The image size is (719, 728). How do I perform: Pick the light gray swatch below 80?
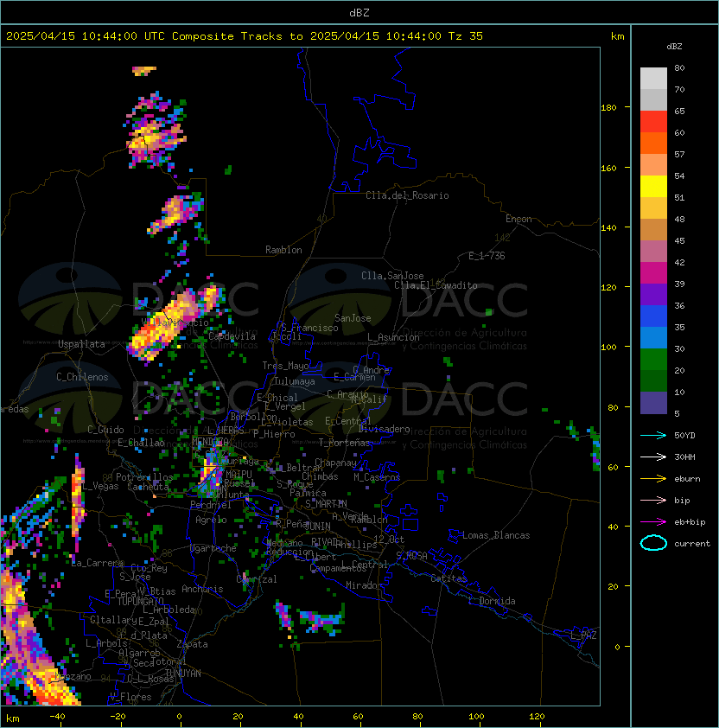point(653,79)
